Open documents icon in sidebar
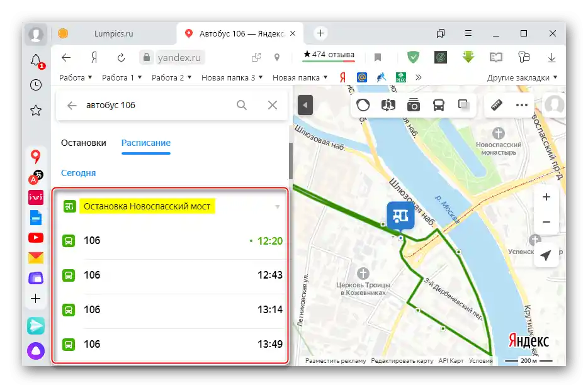The width and height of the screenshot is (588, 388). (36, 218)
